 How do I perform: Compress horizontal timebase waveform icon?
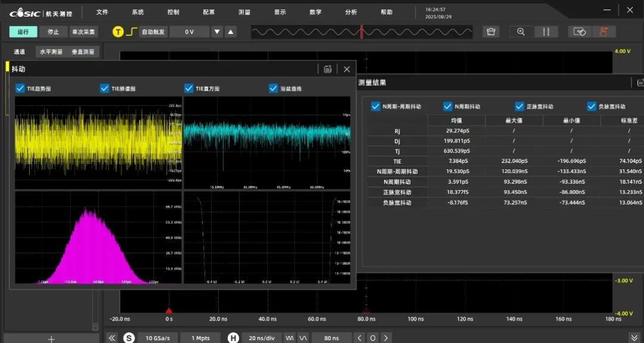pos(290,338)
